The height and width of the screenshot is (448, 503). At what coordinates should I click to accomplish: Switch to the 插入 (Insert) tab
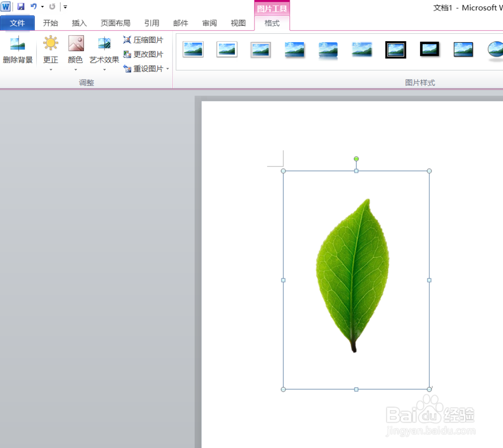79,23
